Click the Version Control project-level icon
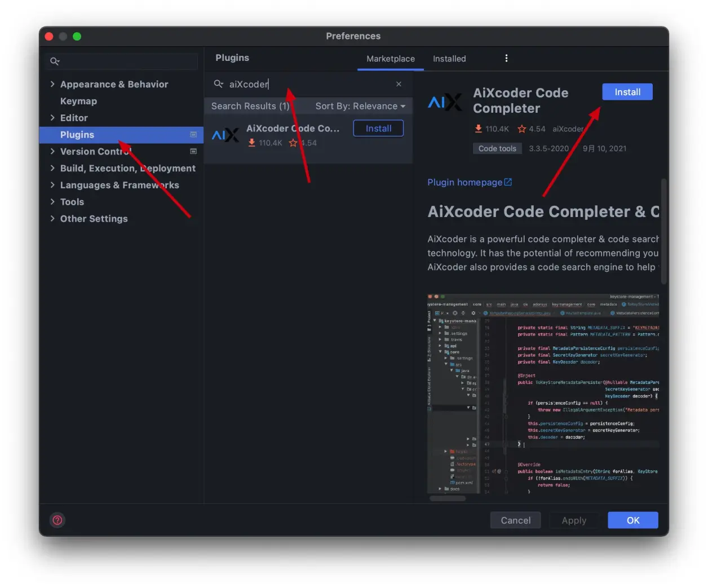 (193, 152)
